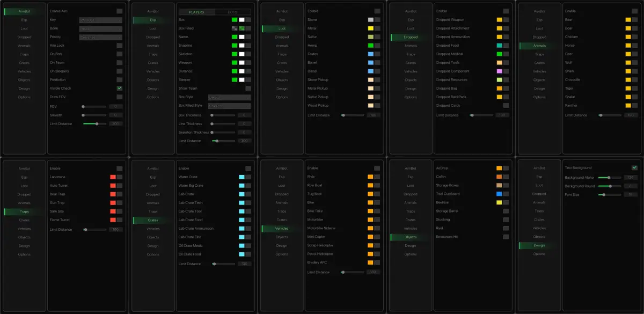Toggle the Text Background checkbox
644x314 pixels.
(634, 167)
